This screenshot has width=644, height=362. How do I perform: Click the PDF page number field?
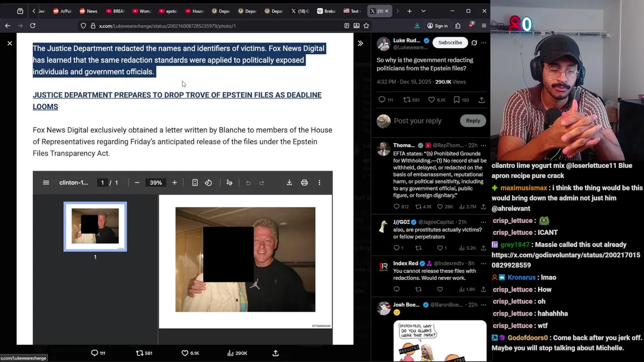coord(102,183)
